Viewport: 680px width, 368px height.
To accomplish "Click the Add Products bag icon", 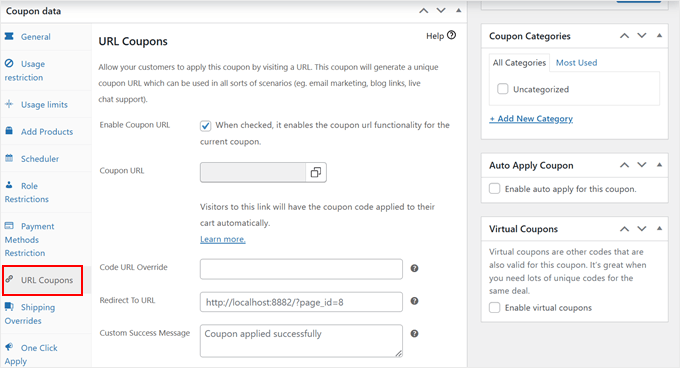I will [9, 131].
